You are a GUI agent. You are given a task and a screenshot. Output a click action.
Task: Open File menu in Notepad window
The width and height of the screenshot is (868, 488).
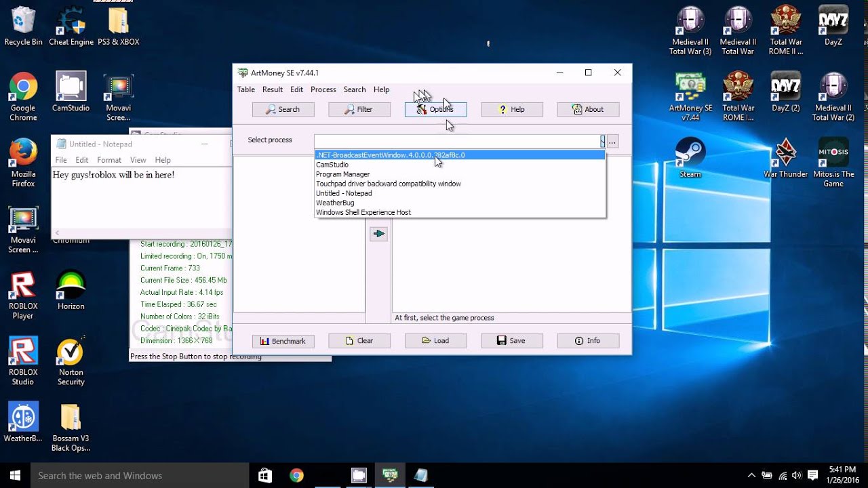tap(61, 160)
